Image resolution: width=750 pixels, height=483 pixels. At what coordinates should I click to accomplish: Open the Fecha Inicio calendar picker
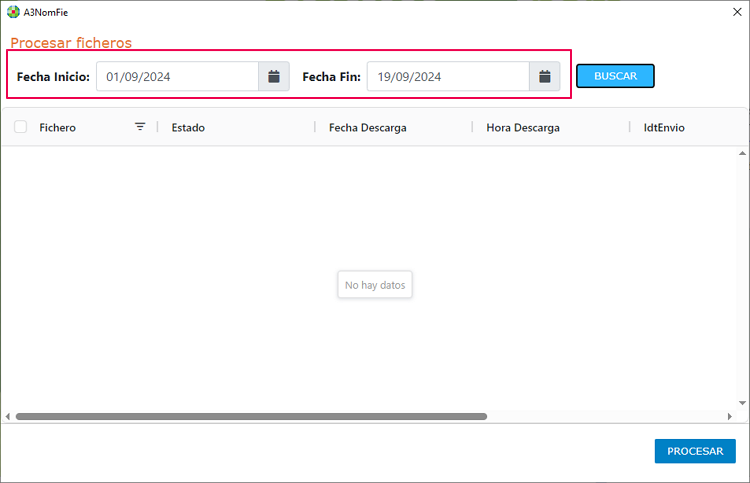[274, 76]
